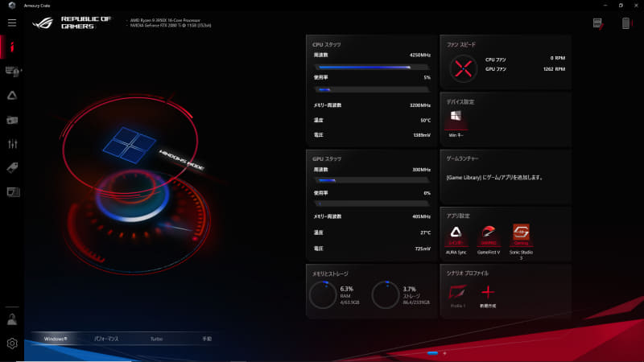This screenshot has height=362, width=644.
Task: Click the Game Library add-game message
Action: pos(494,178)
